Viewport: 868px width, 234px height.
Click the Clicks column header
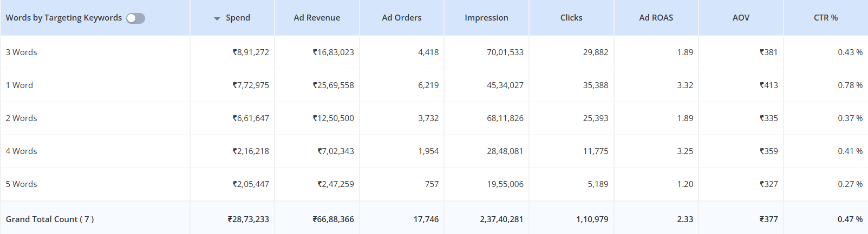(x=571, y=18)
